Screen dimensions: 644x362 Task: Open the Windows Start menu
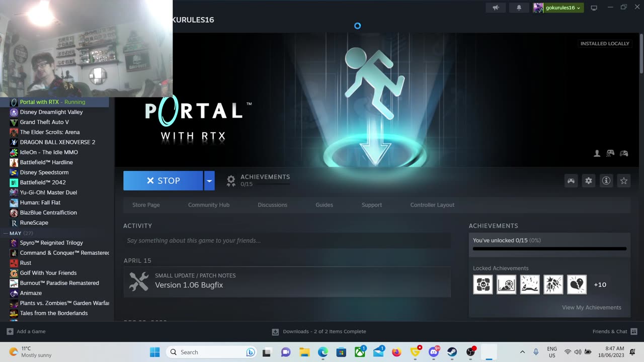pyautogui.click(x=154, y=352)
